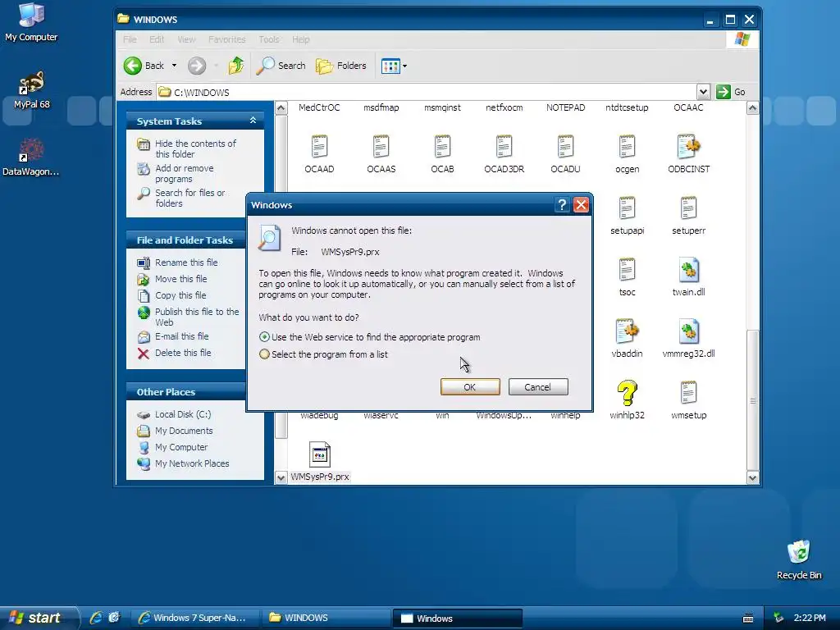Close the Windows dialog with X

[582, 204]
